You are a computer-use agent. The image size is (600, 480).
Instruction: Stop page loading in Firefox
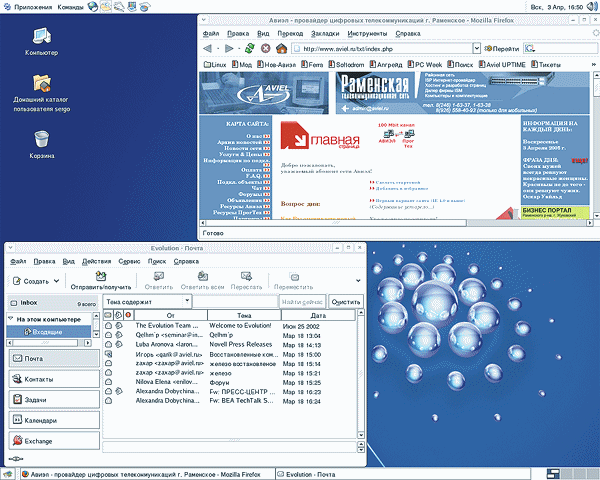[x=266, y=49]
